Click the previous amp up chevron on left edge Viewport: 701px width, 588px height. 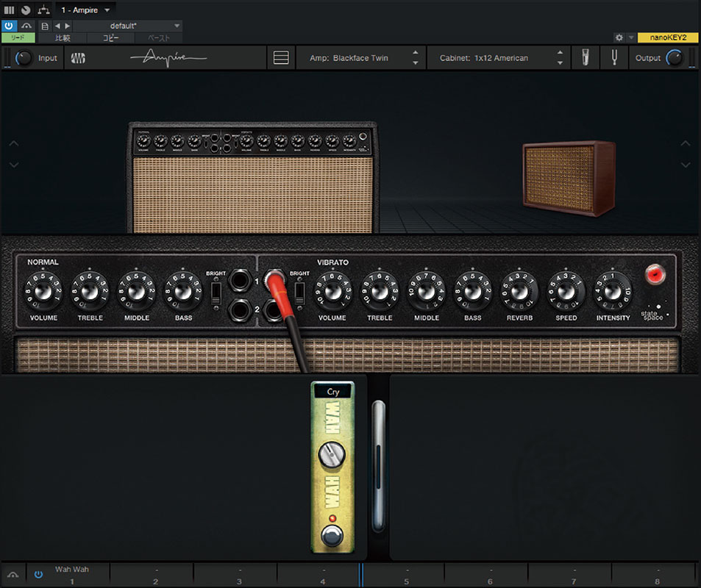(x=14, y=143)
